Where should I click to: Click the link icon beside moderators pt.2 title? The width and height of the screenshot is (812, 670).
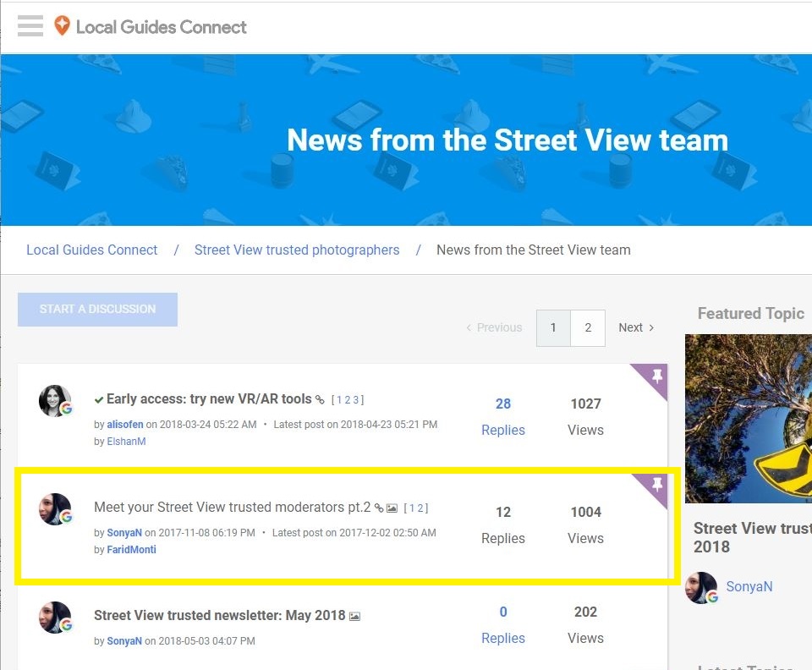pyautogui.click(x=379, y=508)
